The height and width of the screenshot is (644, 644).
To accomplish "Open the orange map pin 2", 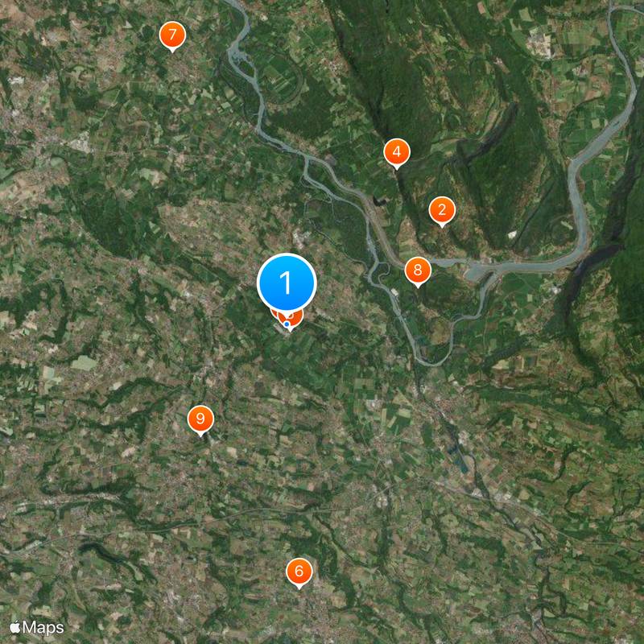I will point(442,211).
